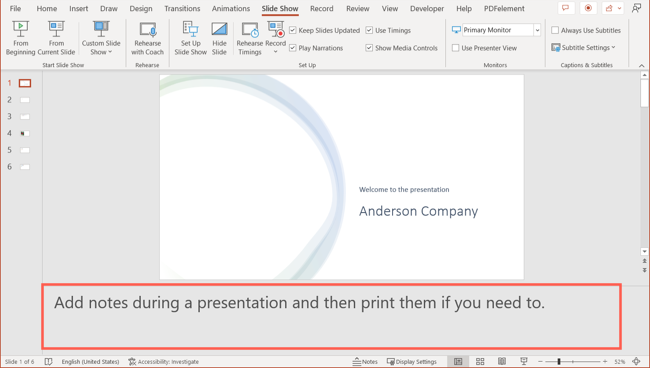Open the Developer tab
650x368 pixels.
(427, 8)
